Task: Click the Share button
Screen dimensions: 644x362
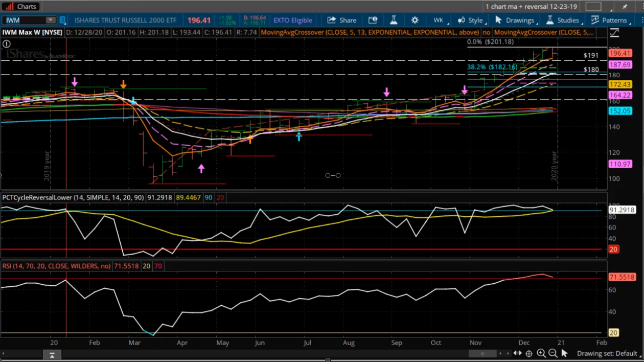Action: click(342, 20)
